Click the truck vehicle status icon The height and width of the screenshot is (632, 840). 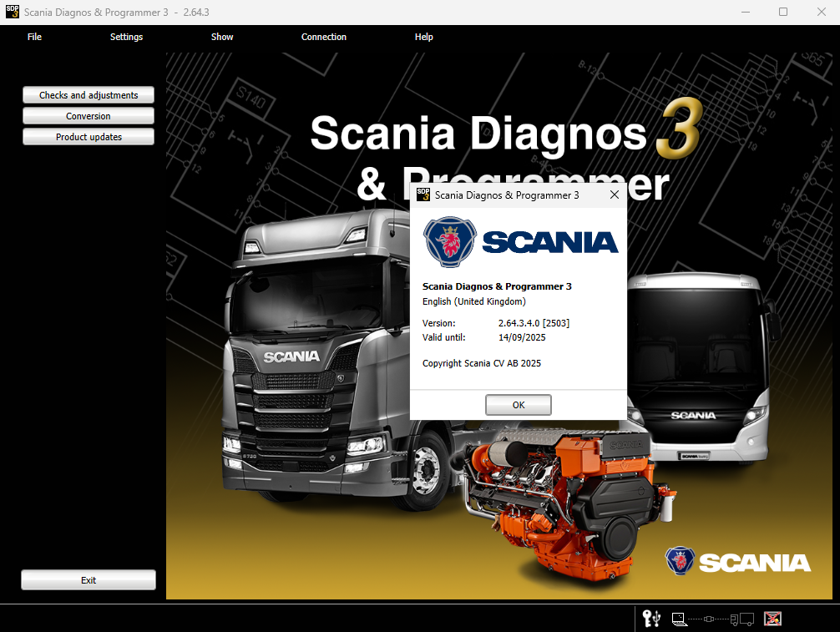click(742, 619)
